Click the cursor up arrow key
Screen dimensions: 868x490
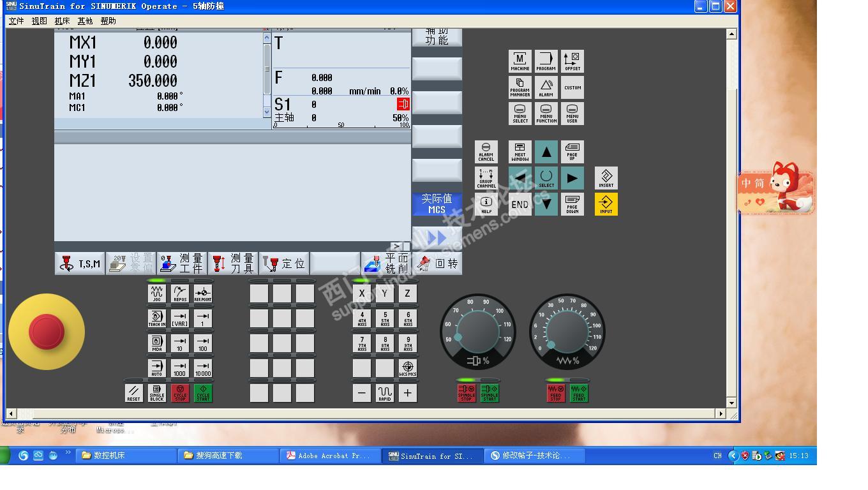(546, 152)
